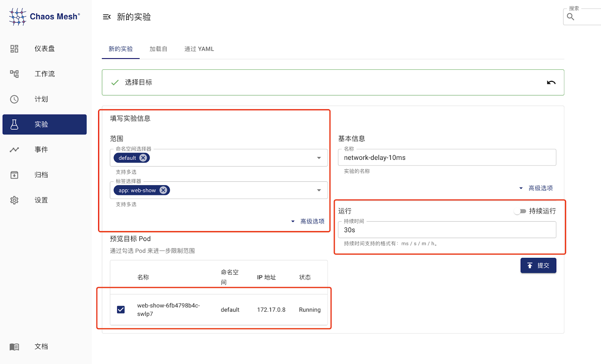
Task: Open the schedule clock icon
Action: coord(14,99)
